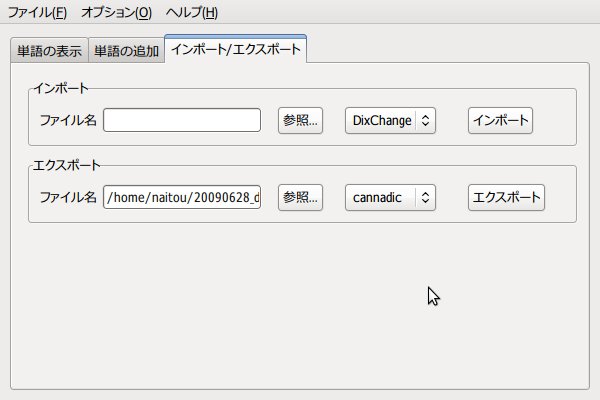This screenshot has height=400, width=600.
Task: Open the ファイル(F) menu
Action: [37, 13]
